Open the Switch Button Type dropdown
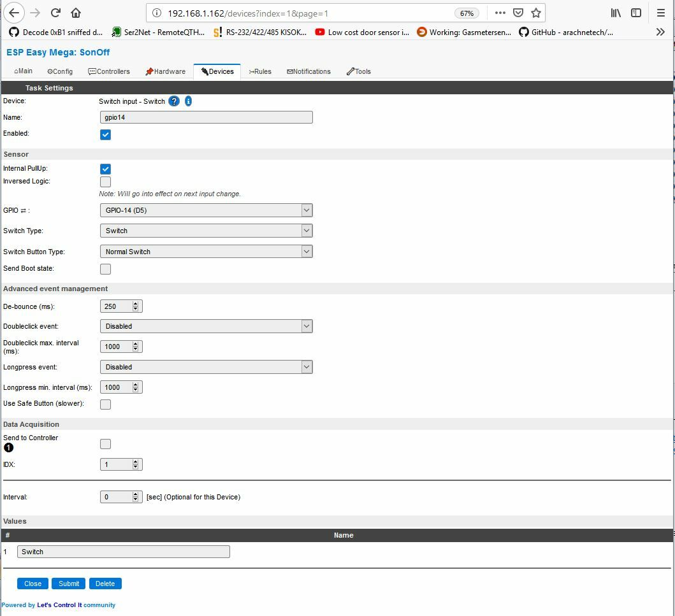The height and width of the screenshot is (616, 675). click(x=207, y=252)
